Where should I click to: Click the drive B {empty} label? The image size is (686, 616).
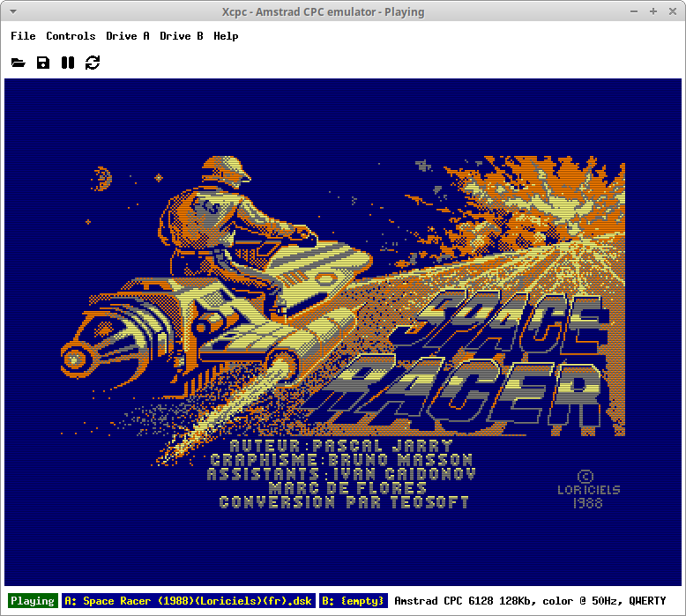(x=353, y=601)
